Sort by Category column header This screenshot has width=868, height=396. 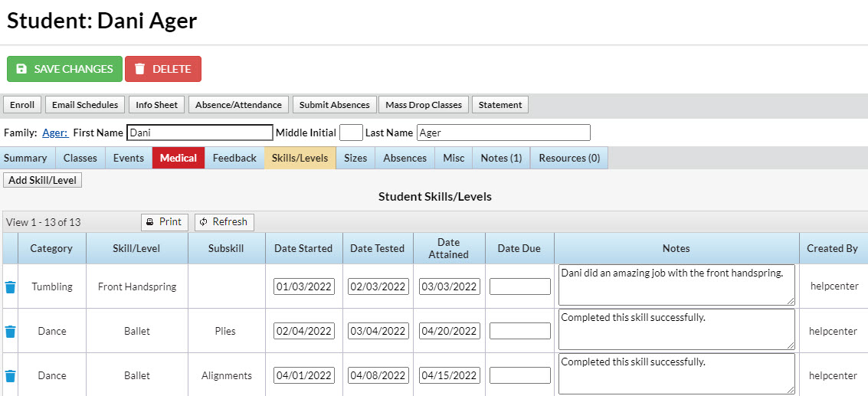[51, 248]
